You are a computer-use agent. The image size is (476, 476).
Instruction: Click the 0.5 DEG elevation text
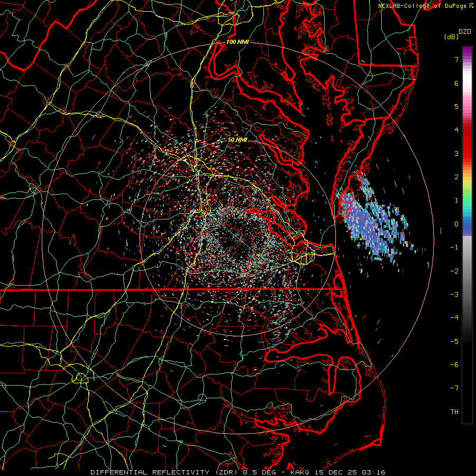pyautogui.click(x=259, y=472)
